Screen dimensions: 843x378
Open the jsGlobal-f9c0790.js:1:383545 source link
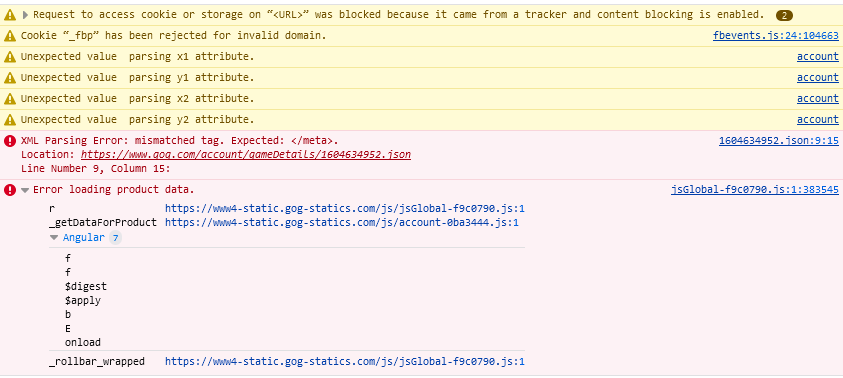[x=755, y=190]
